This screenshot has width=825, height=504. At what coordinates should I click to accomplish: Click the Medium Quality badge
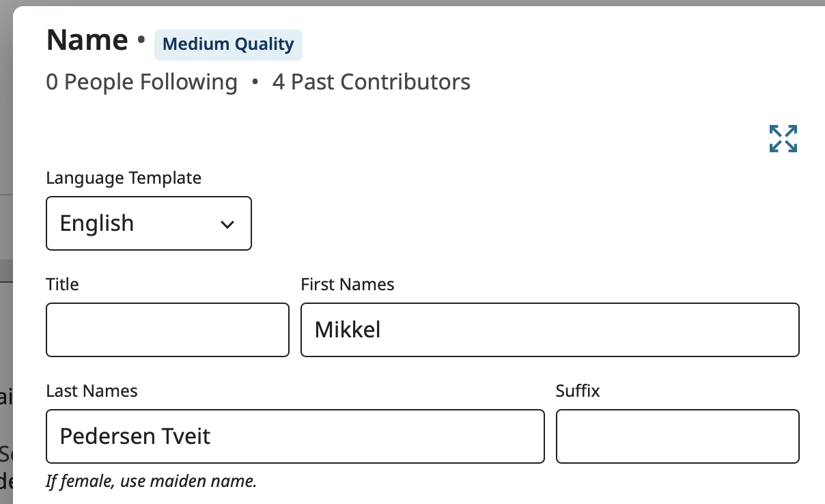(x=228, y=45)
